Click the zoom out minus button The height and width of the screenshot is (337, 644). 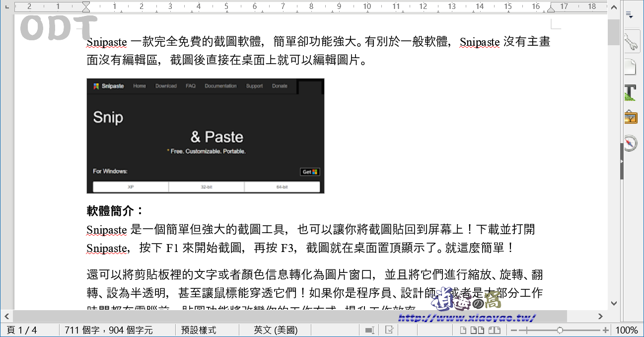pyautogui.click(x=514, y=330)
